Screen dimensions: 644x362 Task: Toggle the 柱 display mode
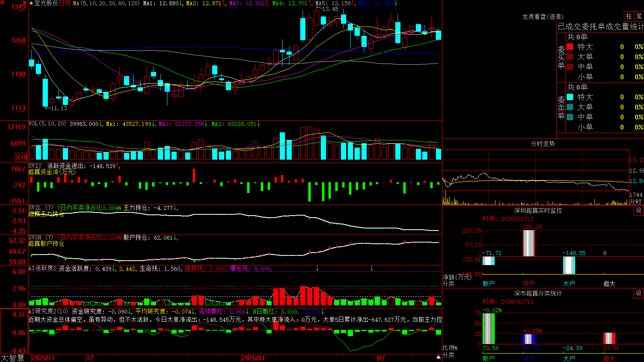point(629,16)
